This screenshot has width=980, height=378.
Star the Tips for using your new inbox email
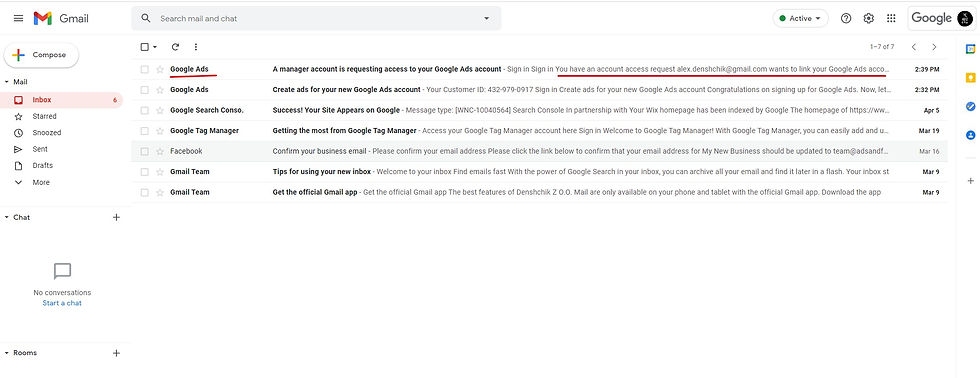160,172
